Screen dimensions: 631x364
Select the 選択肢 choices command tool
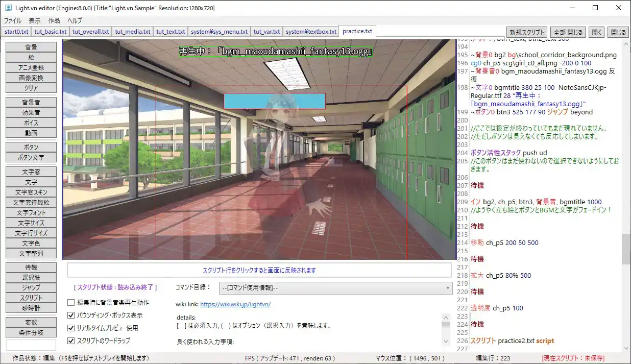(x=31, y=277)
